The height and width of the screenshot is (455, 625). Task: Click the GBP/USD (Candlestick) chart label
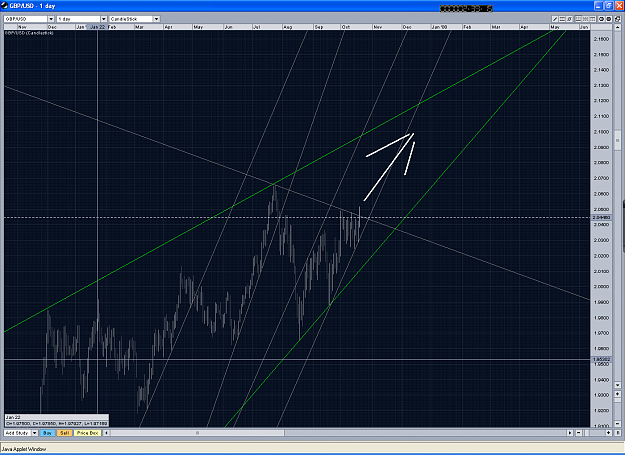coord(29,33)
